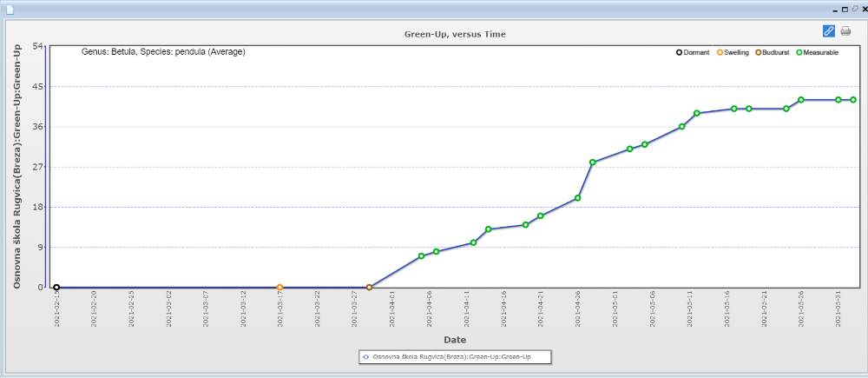868x378 pixels.
Task: Click the x-axis date label 2021-04-26
Action: coord(577,308)
